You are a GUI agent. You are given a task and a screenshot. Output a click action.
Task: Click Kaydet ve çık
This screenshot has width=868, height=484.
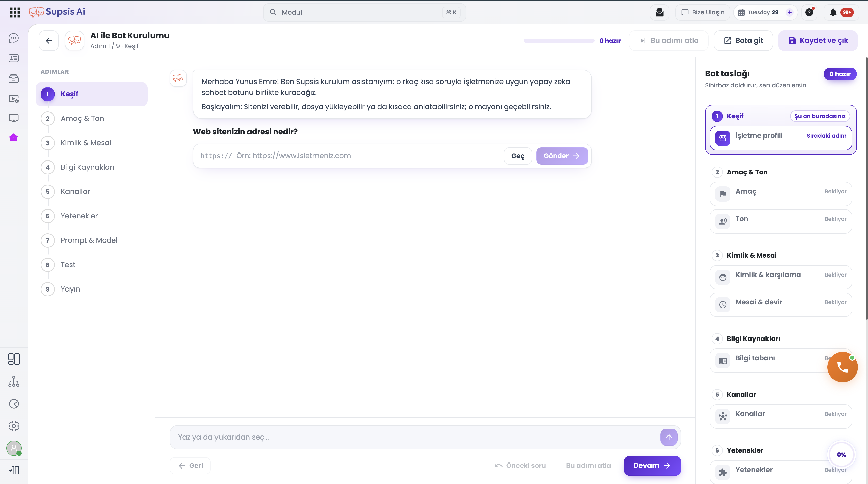tap(818, 40)
